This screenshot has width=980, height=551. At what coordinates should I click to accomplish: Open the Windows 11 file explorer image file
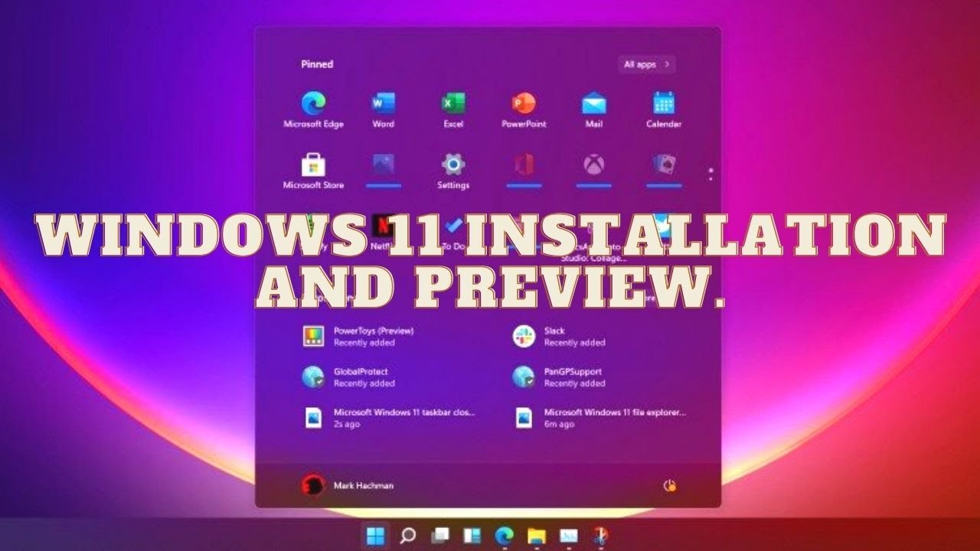point(600,418)
